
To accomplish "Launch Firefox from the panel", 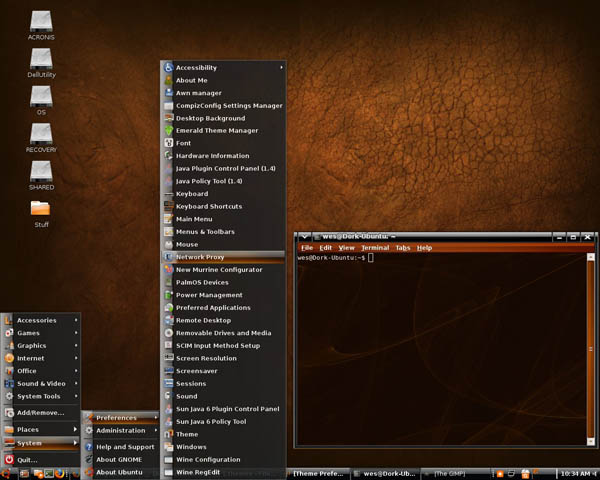I will [60, 474].
